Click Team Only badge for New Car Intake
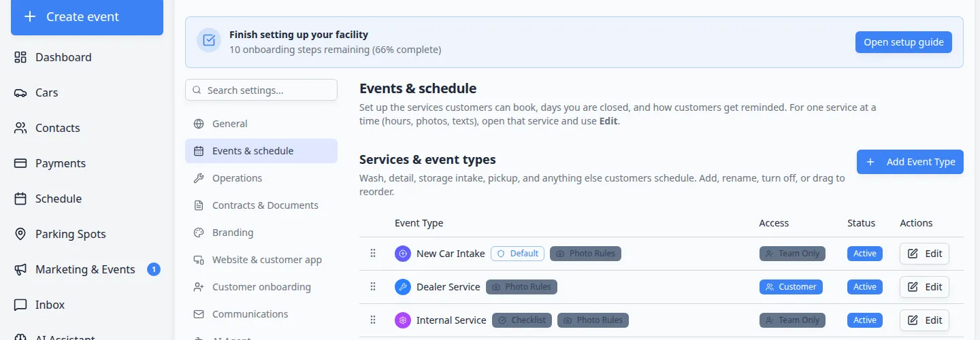The height and width of the screenshot is (340, 980). click(792, 253)
